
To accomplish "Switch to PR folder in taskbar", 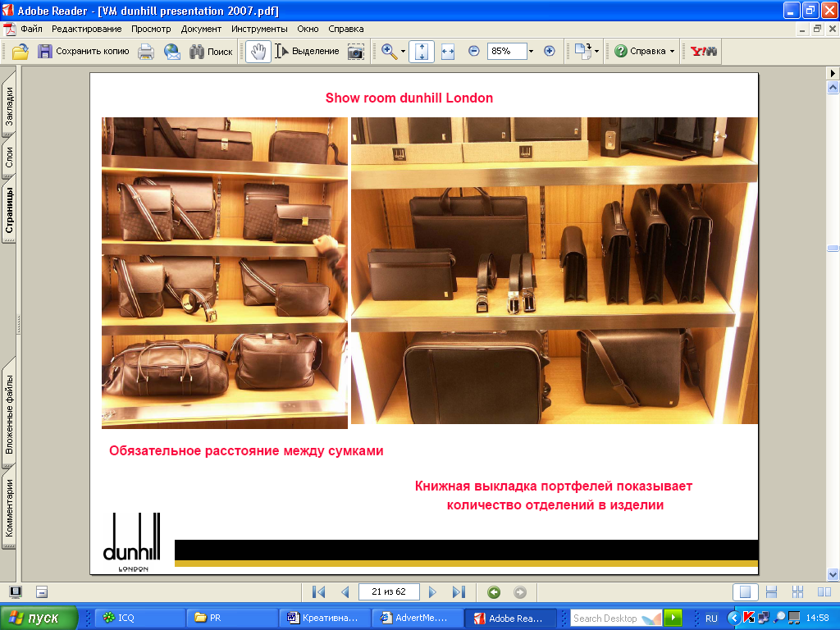I will click(232, 618).
